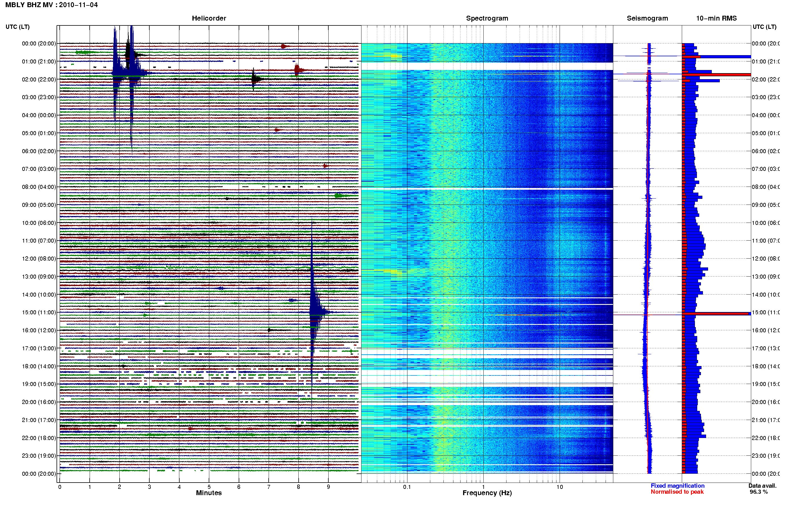Image resolution: width=812 pixels, height=508 pixels.
Task: Click the 1 Hz frequency tick label
Action: (483, 487)
